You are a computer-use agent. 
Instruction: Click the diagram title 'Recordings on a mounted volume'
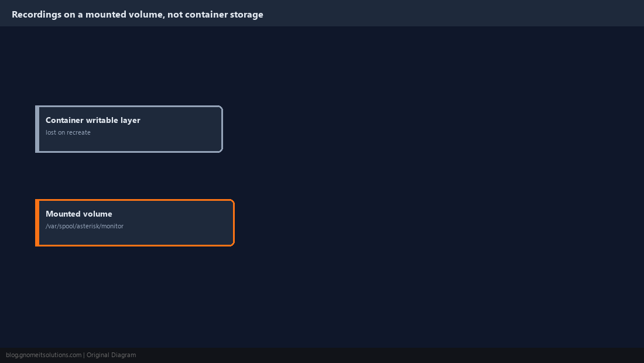88,15
